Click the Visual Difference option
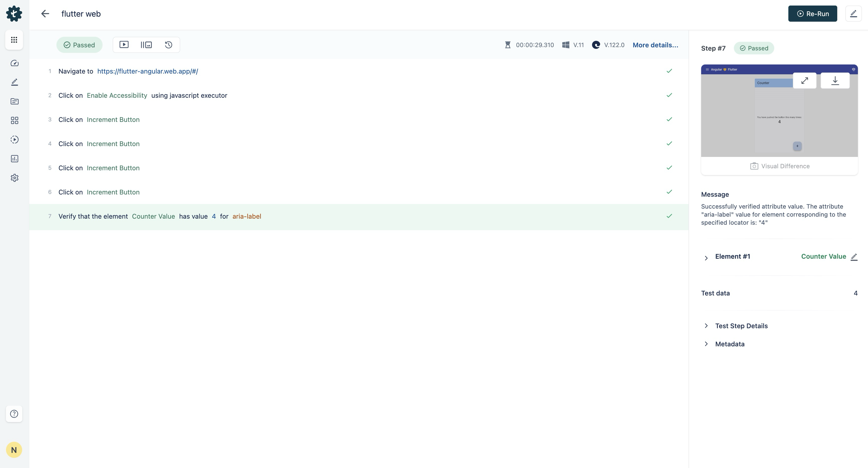The image size is (868, 468). tap(780, 166)
